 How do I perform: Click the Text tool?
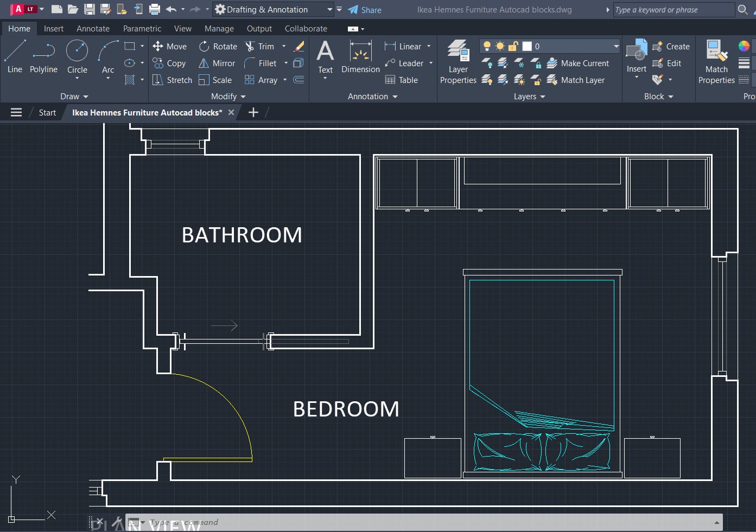click(x=325, y=56)
